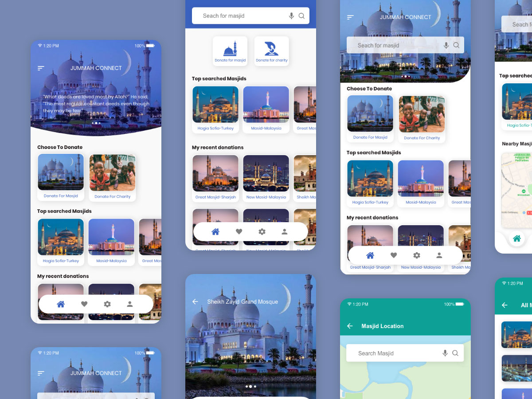Open settings gear on the Allah-quote home screen

[x=107, y=304]
